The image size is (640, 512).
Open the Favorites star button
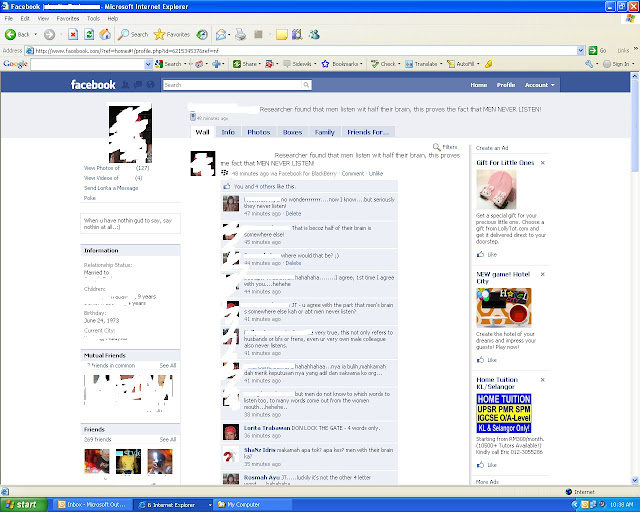coord(171,35)
